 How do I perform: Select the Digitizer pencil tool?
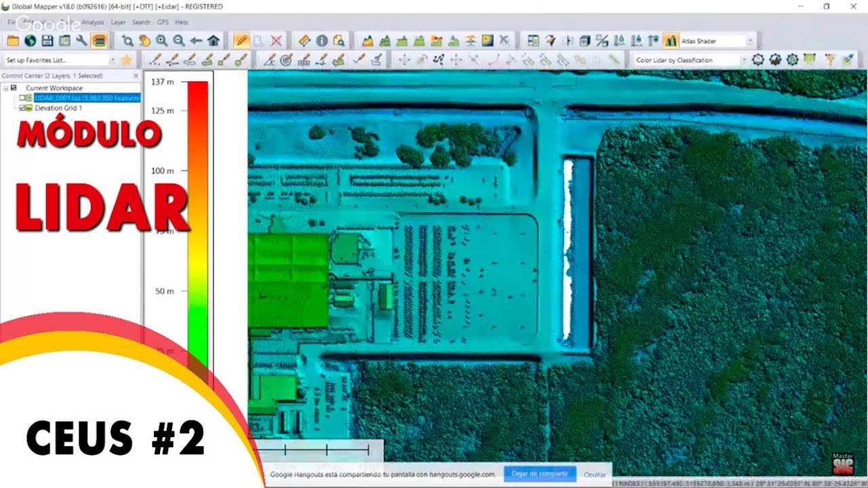pyautogui.click(x=241, y=41)
